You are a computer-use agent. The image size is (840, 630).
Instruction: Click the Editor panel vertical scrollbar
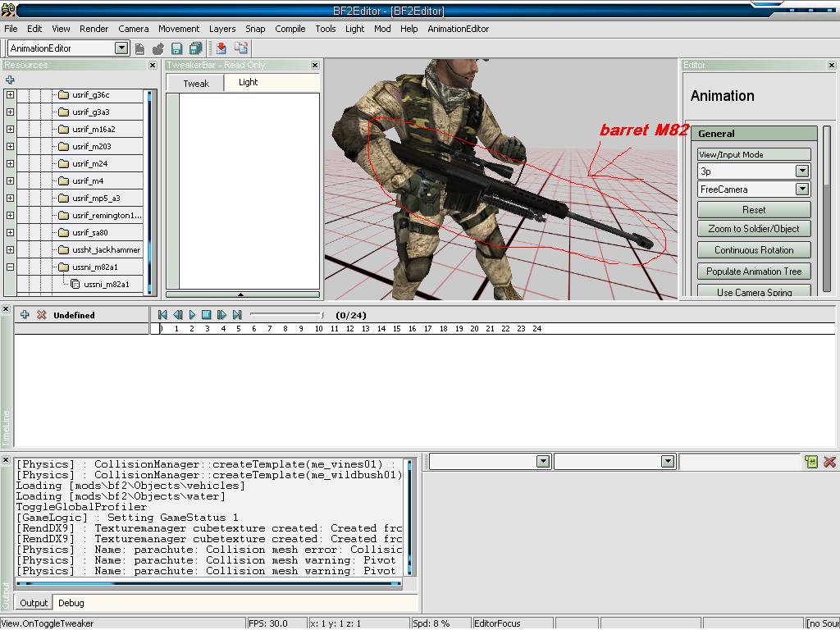[x=827, y=209]
